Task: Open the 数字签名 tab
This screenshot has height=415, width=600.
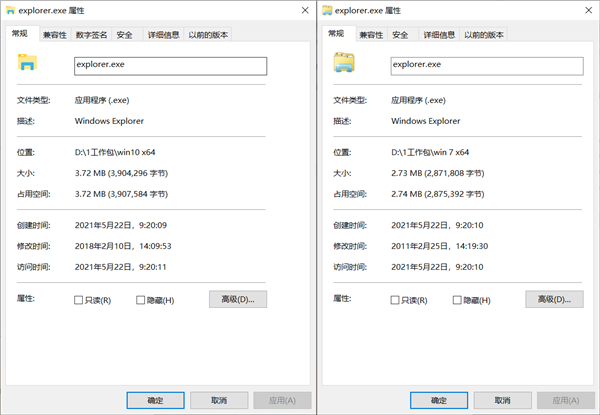Action: [x=91, y=35]
